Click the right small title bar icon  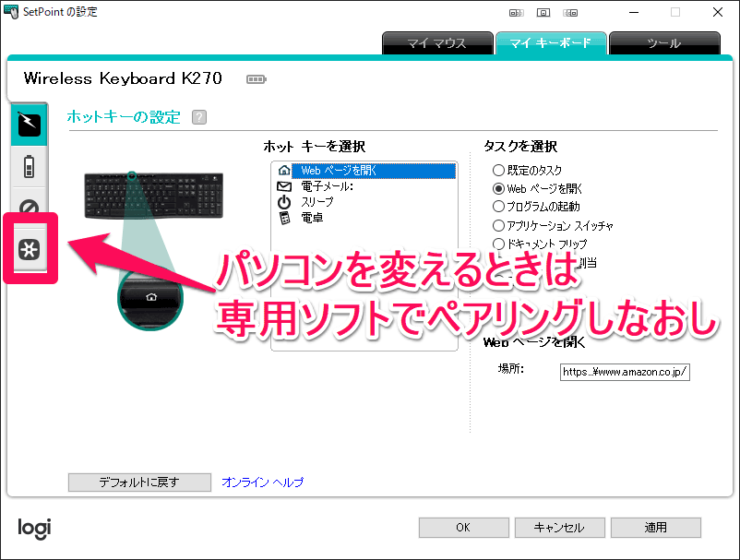point(571,13)
